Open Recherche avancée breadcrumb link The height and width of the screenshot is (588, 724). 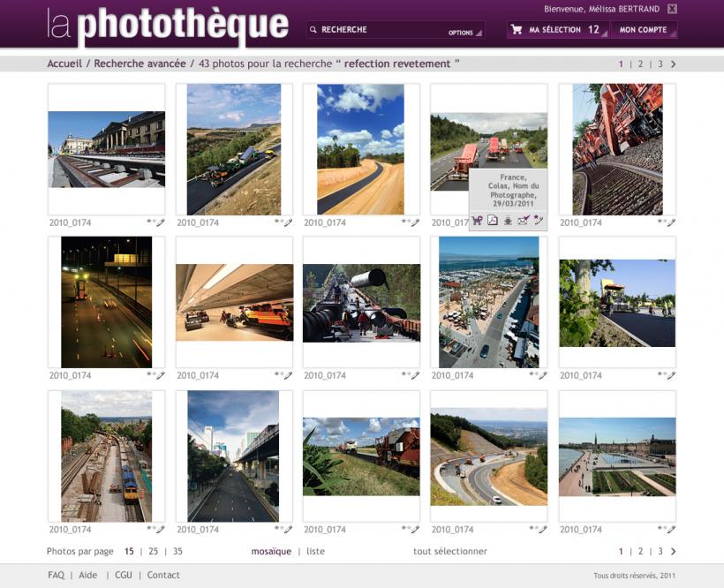pos(140,64)
